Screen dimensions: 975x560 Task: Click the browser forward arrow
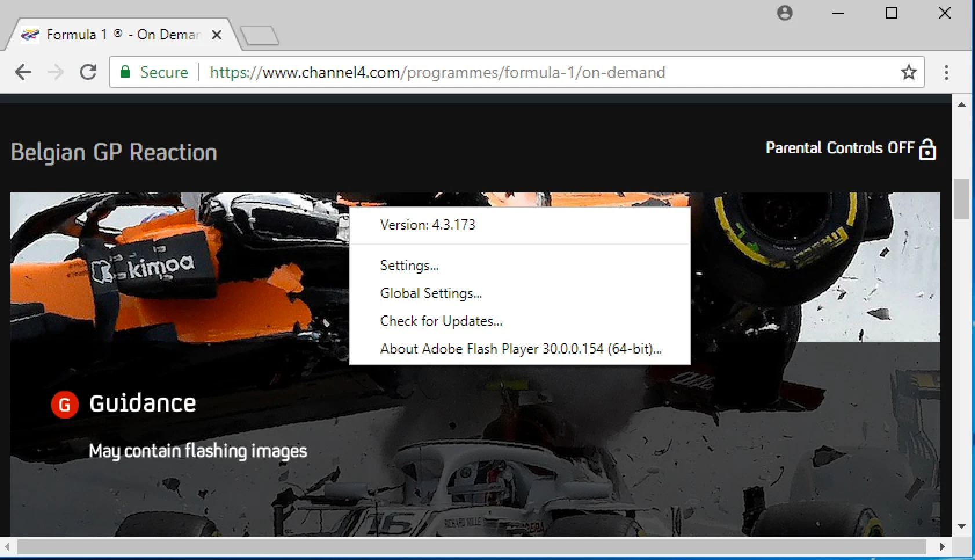(56, 72)
